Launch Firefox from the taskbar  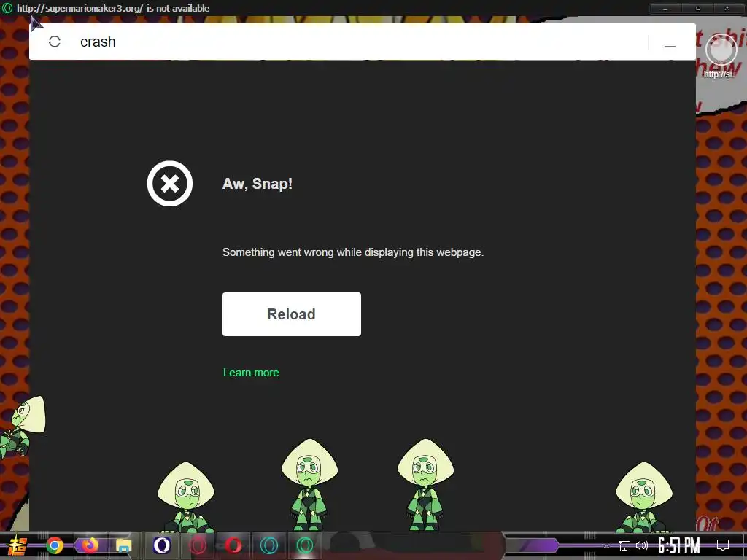tap(90, 545)
